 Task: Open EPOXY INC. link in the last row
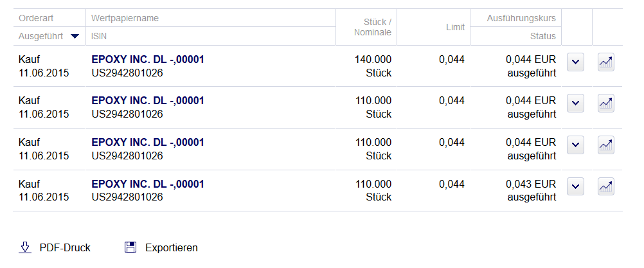(x=148, y=184)
